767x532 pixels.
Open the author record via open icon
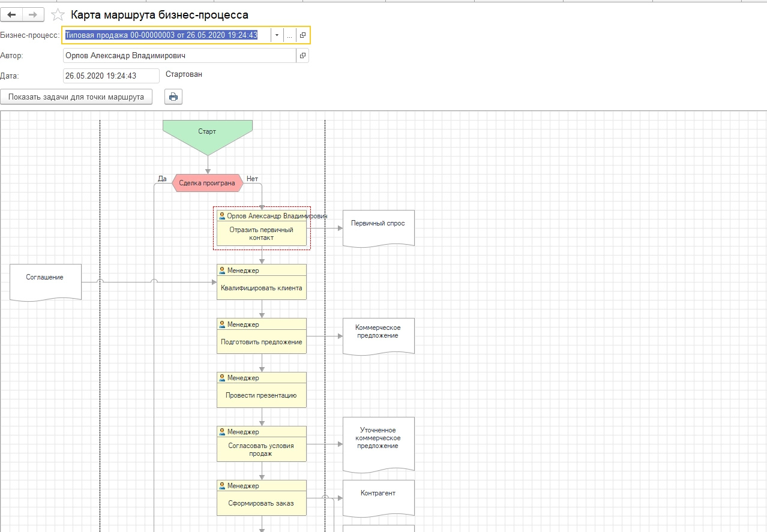(302, 56)
